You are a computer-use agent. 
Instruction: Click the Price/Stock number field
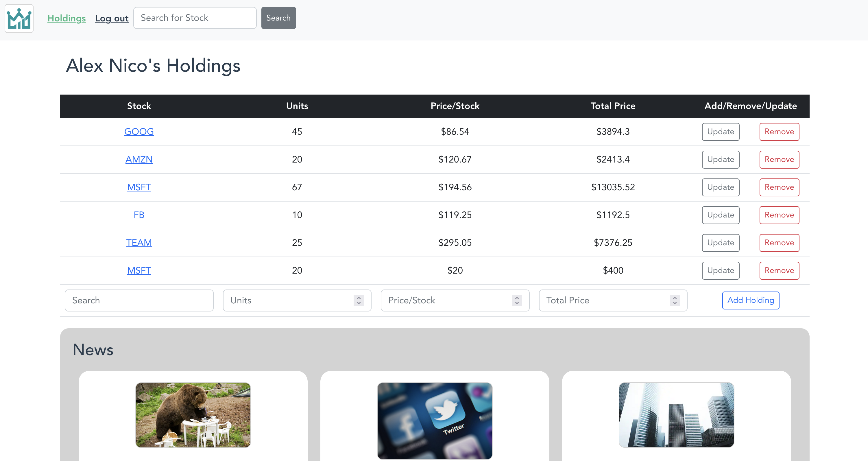(455, 300)
